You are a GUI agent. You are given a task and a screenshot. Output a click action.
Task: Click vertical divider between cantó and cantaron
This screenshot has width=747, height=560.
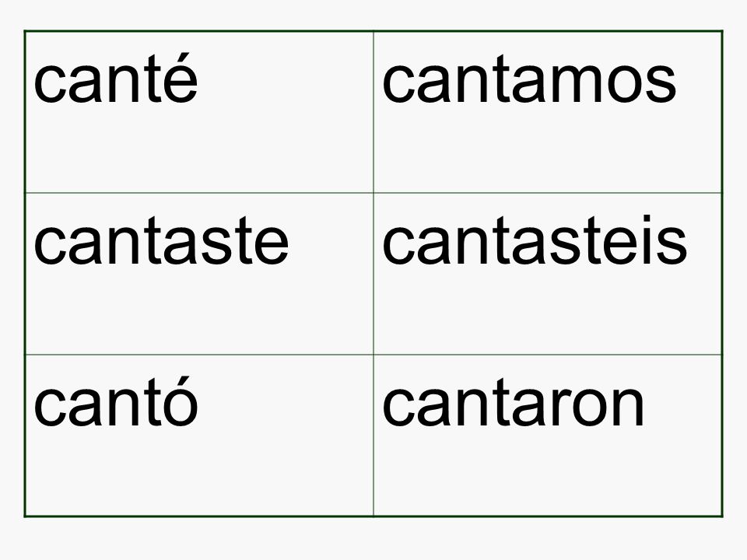click(373, 436)
